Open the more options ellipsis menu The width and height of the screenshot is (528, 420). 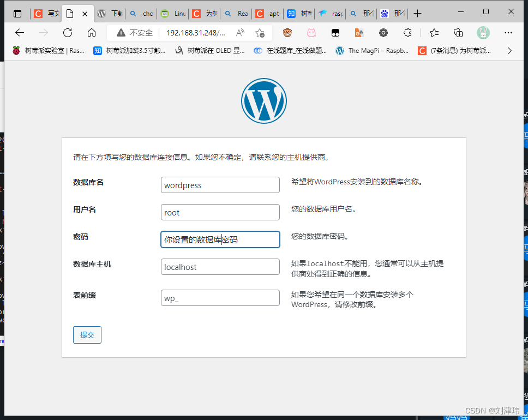click(508, 33)
